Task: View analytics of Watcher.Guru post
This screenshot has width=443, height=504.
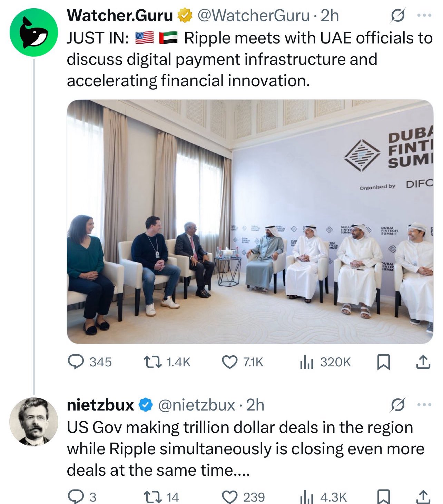Action: click(x=306, y=362)
